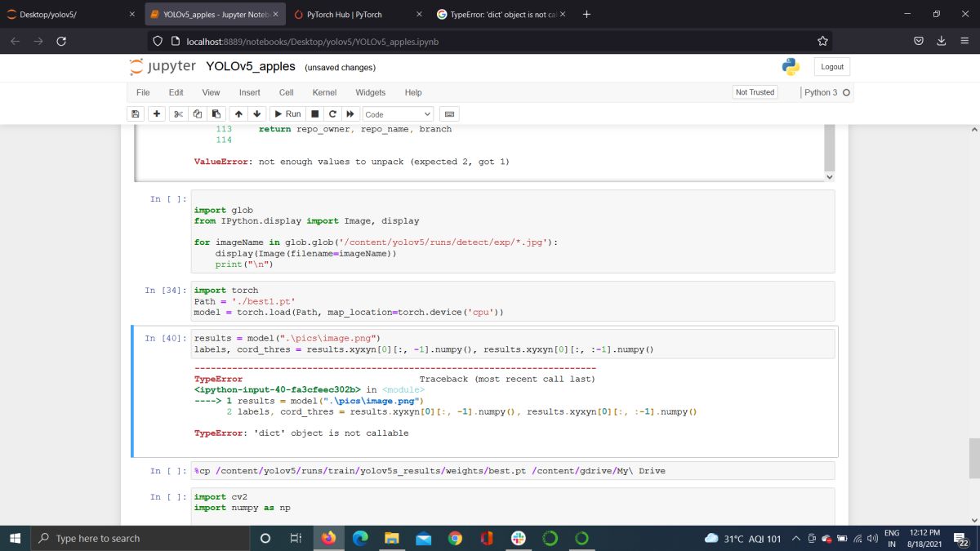Image resolution: width=980 pixels, height=551 pixels.
Task: Click the Jupyter logo
Action: 163,66
